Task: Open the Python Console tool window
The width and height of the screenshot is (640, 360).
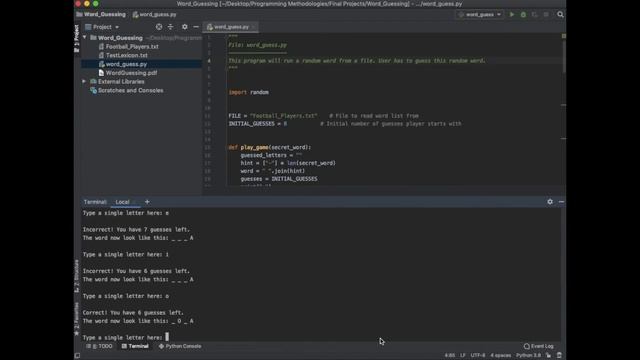Action: coord(180,346)
